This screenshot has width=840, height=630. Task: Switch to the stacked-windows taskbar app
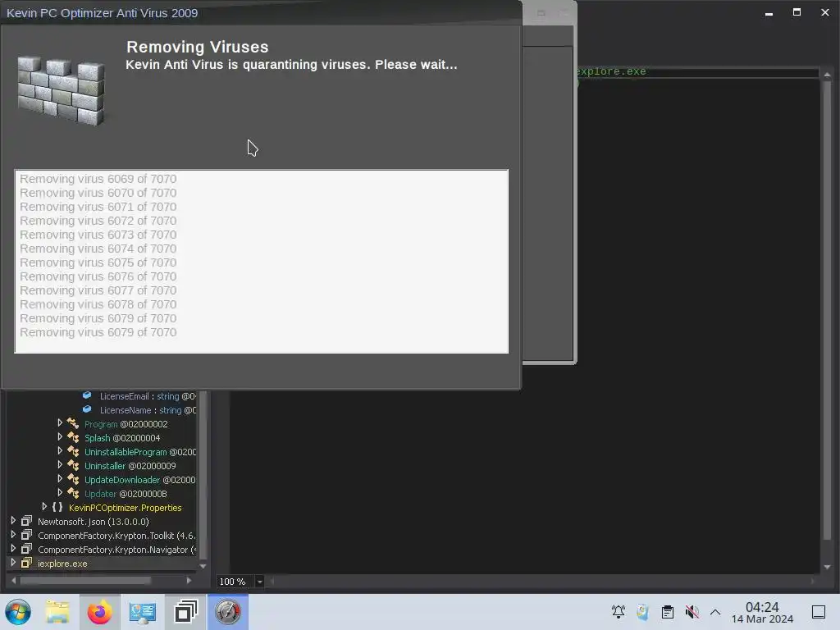(185, 612)
